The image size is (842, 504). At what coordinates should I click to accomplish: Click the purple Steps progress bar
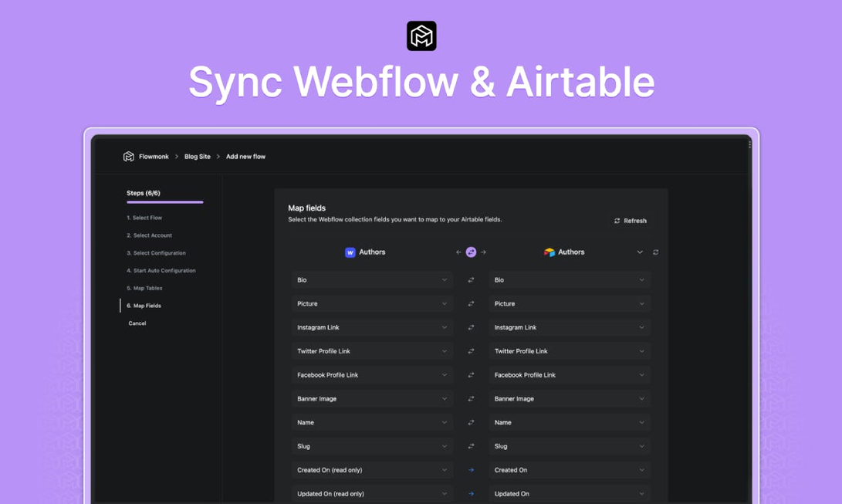point(164,202)
